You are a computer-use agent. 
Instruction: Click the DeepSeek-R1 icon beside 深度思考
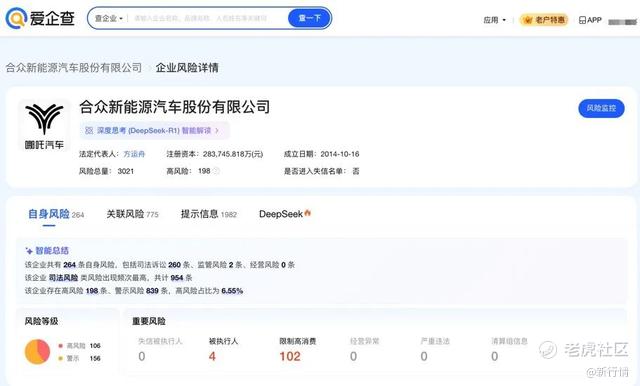pos(89,131)
